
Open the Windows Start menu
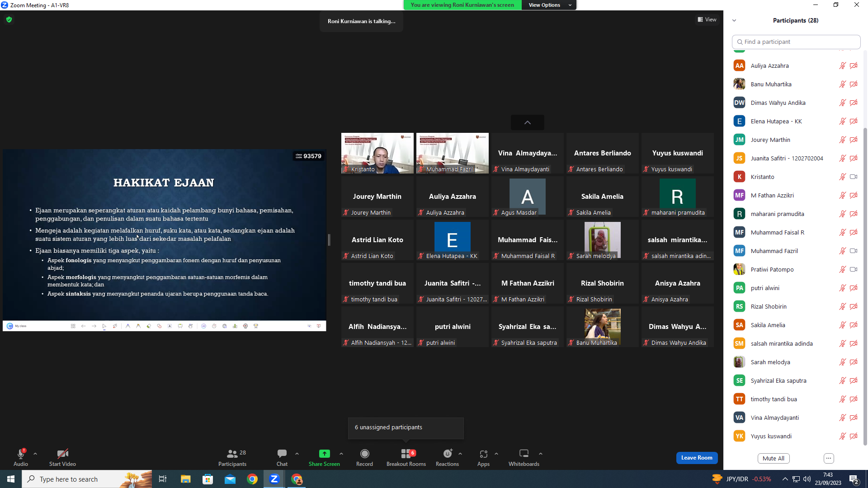(x=11, y=479)
